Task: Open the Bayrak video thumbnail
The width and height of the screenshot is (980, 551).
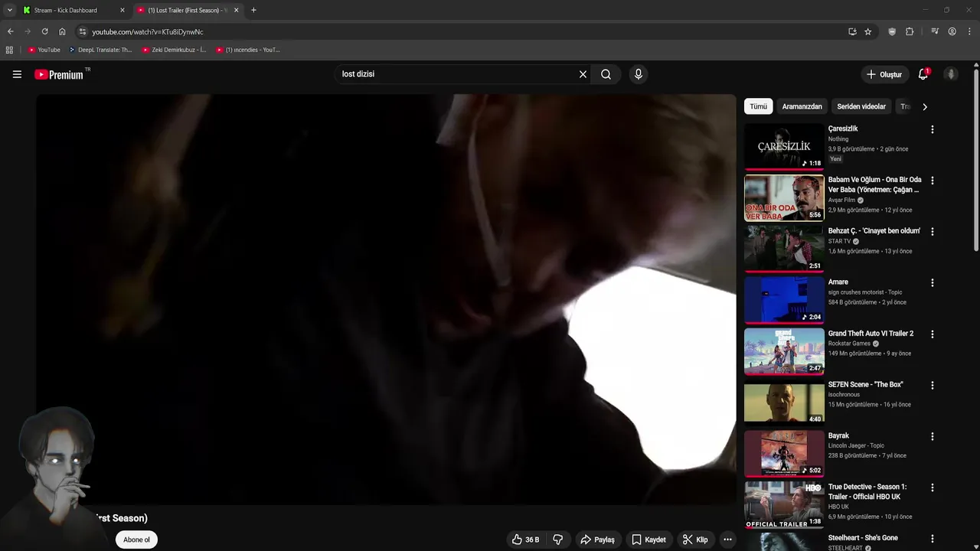Action: click(x=784, y=454)
